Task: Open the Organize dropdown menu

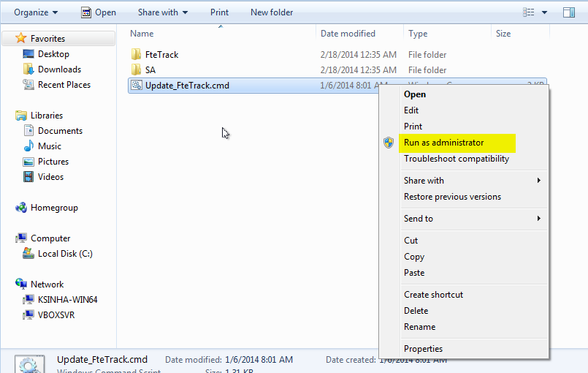Action: (36, 12)
